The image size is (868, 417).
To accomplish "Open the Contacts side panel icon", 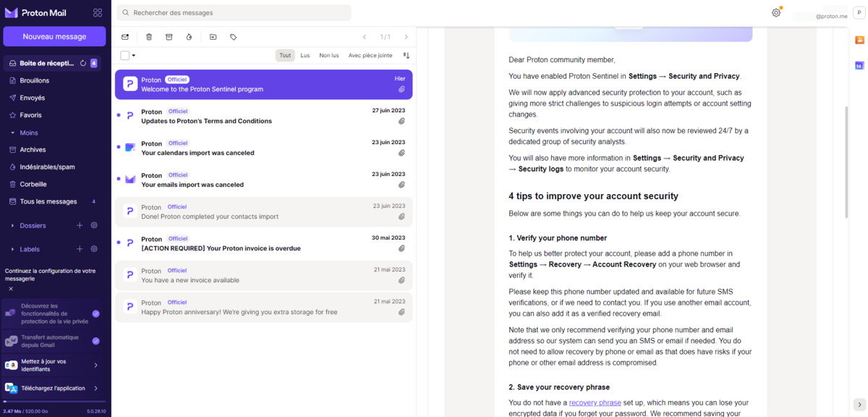I will (859, 40).
